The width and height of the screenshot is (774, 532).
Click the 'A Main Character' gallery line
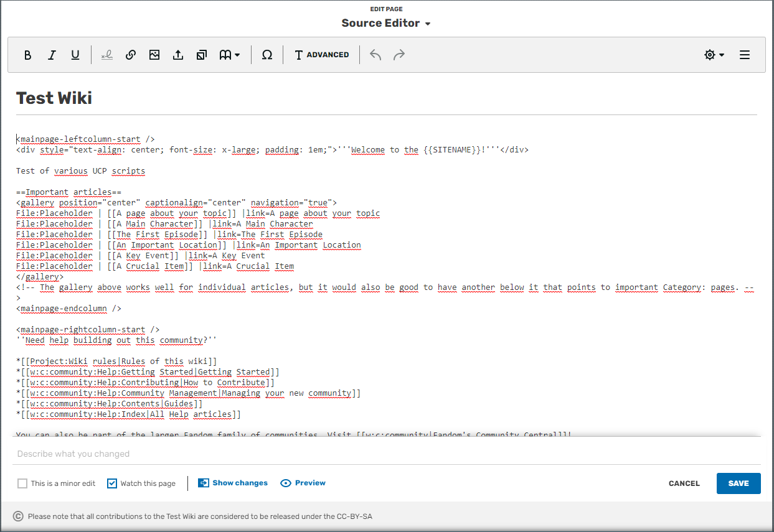(164, 224)
